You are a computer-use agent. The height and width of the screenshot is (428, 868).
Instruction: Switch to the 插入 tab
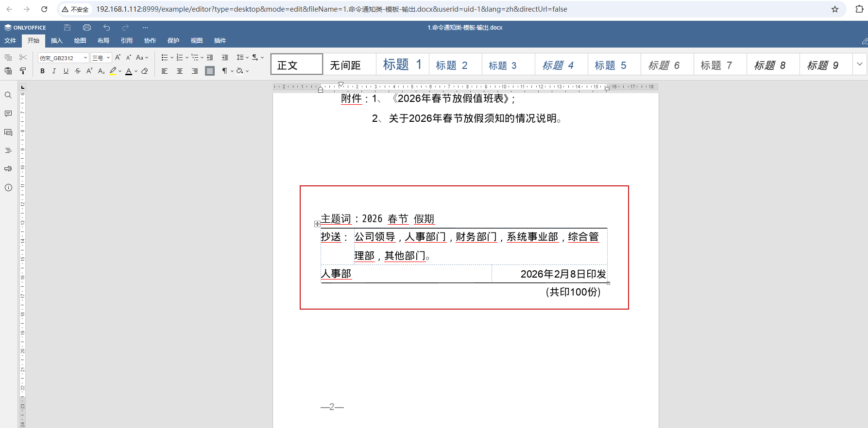click(57, 41)
